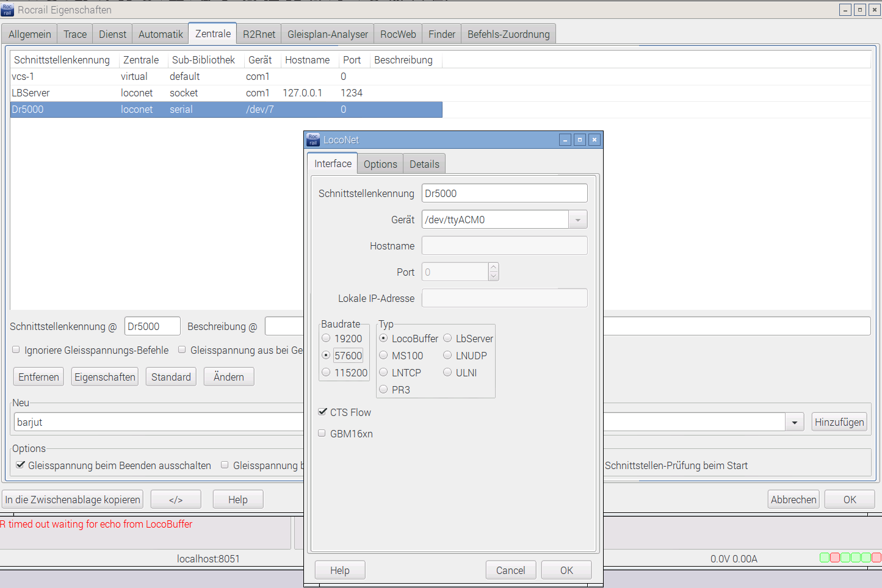Click OK in the LocoNet dialog
Screen dimensions: 882x588
[x=566, y=570]
